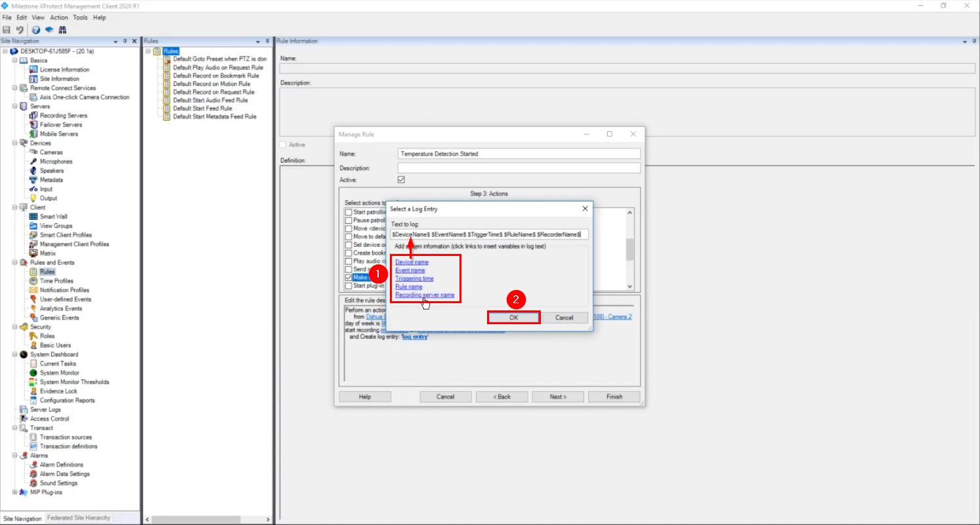Enable the Create bookmark action

tap(348, 253)
